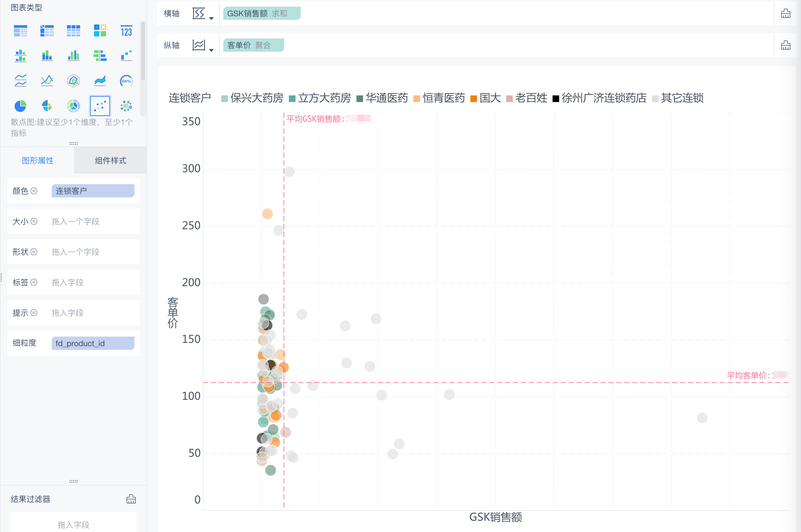801x532 pixels.
Task: Open the fd_product_id granularity field options
Action: [x=93, y=343]
